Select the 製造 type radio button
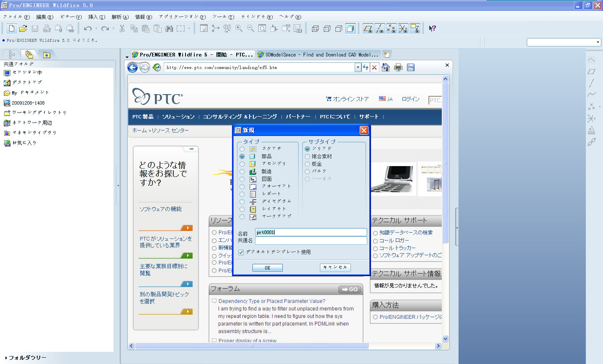 242,172
